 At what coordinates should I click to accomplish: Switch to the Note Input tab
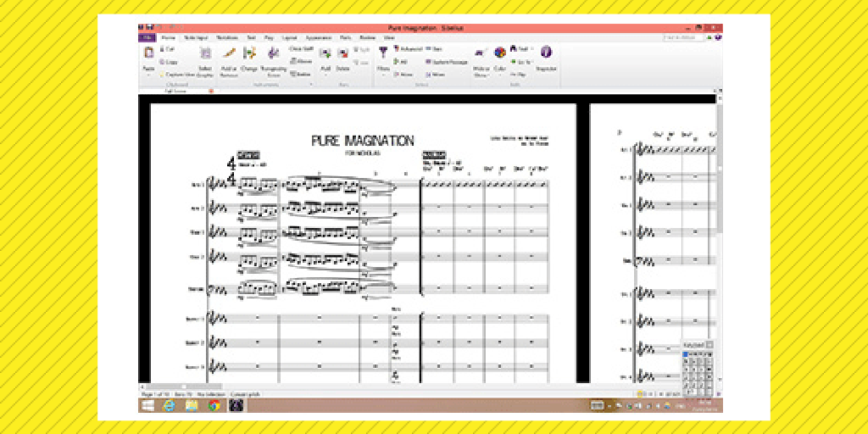point(195,37)
